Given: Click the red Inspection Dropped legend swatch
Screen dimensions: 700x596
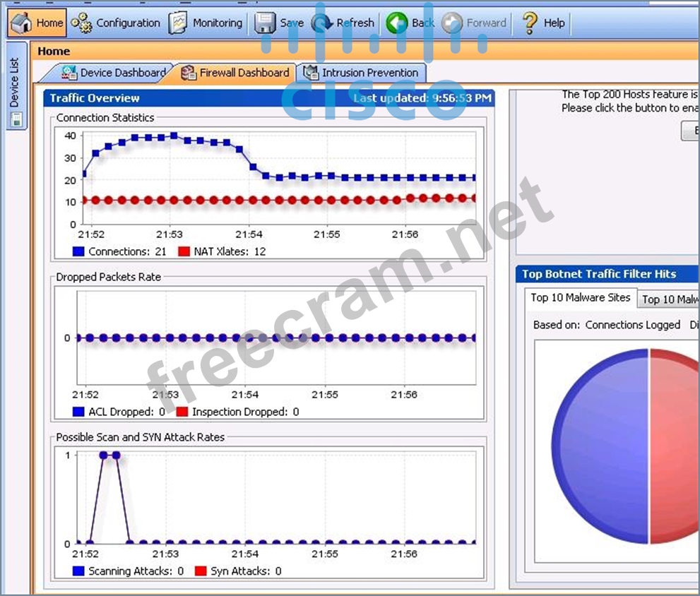Looking at the screenshot, I should coord(182,412).
